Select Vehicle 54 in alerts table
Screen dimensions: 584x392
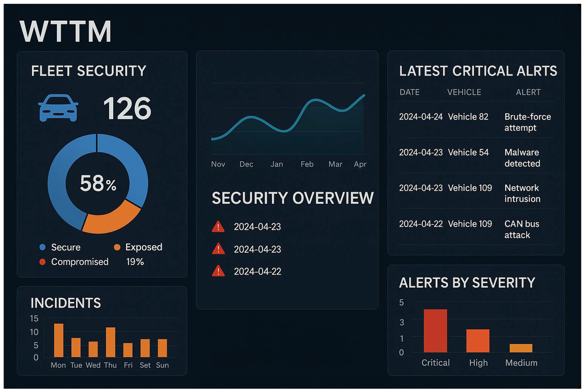click(x=468, y=152)
